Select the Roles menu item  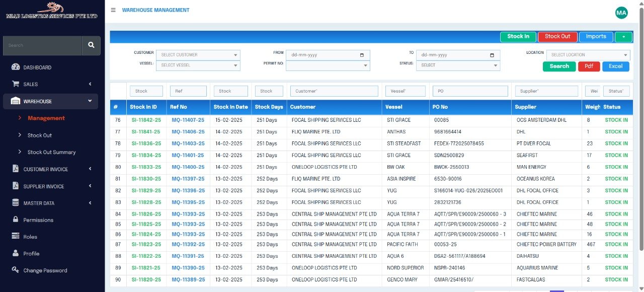coord(30,237)
